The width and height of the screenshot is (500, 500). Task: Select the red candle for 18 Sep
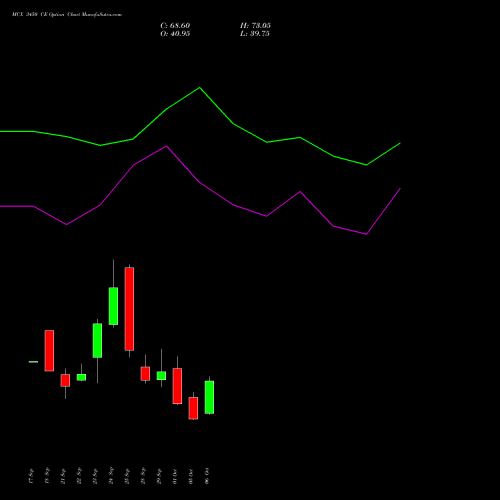pyautogui.click(x=49, y=351)
